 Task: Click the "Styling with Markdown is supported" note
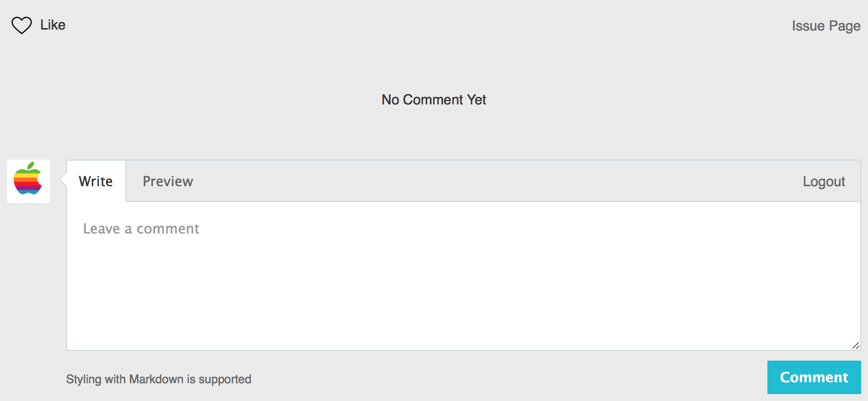(158, 379)
